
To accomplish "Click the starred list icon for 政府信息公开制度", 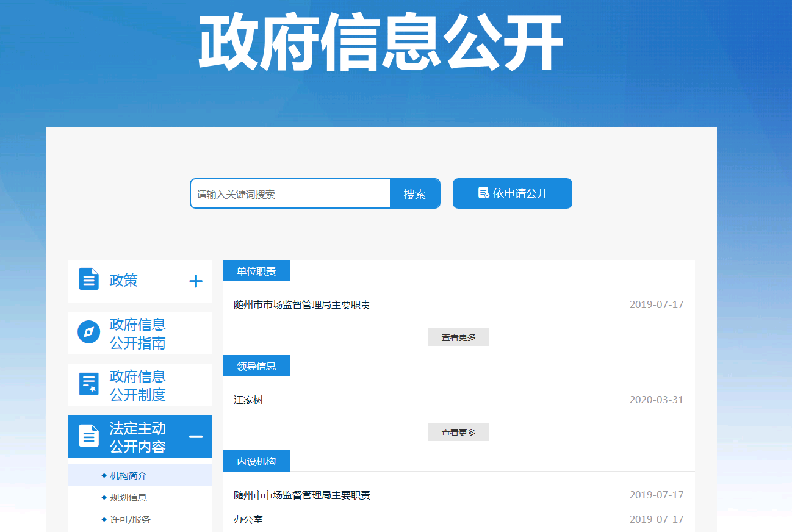I will (x=89, y=384).
